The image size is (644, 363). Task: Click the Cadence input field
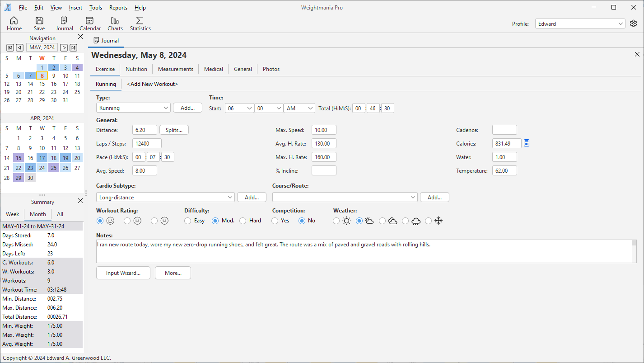click(x=504, y=130)
